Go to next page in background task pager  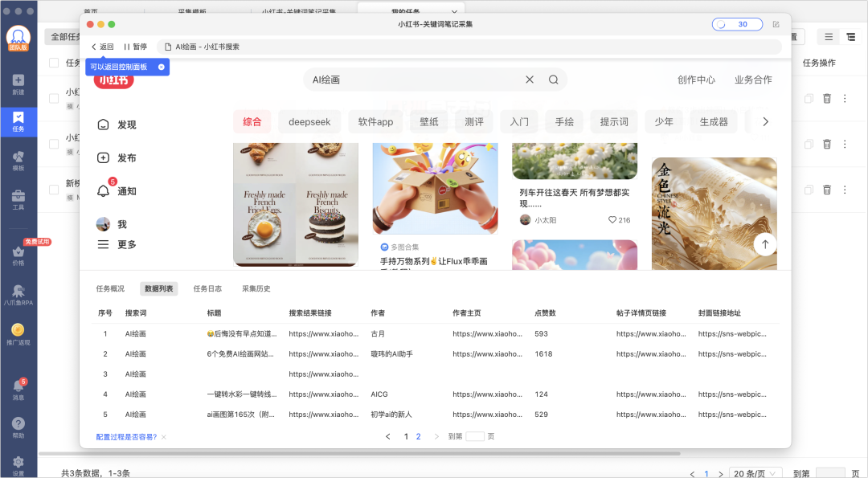tap(720, 474)
